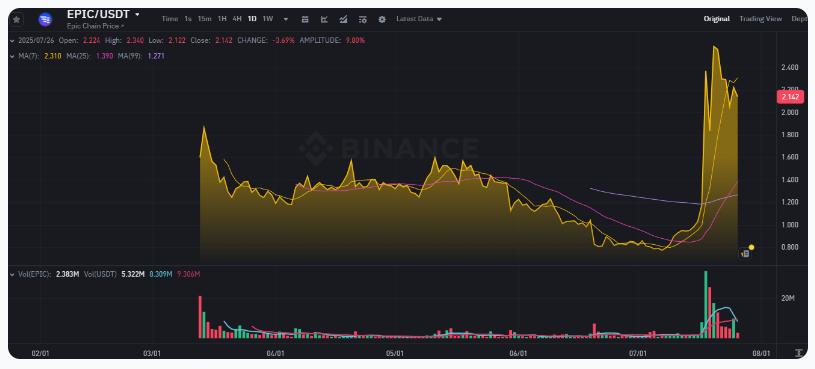Open the indicator list settings icon
The image size is (815, 369).
click(x=363, y=19)
